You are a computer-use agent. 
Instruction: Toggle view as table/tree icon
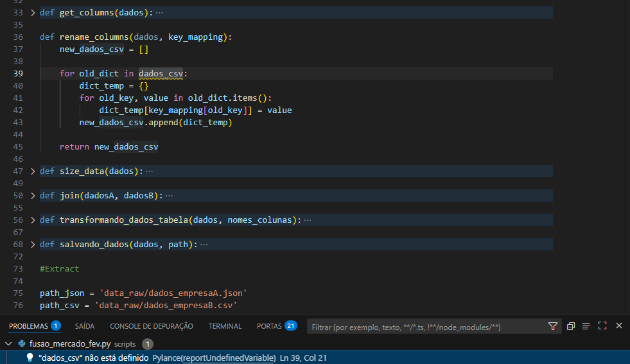click(x=586, y=326)
